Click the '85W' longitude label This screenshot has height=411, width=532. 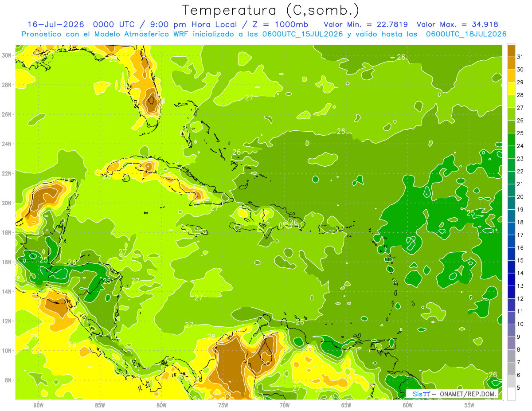tap(100, 405)
